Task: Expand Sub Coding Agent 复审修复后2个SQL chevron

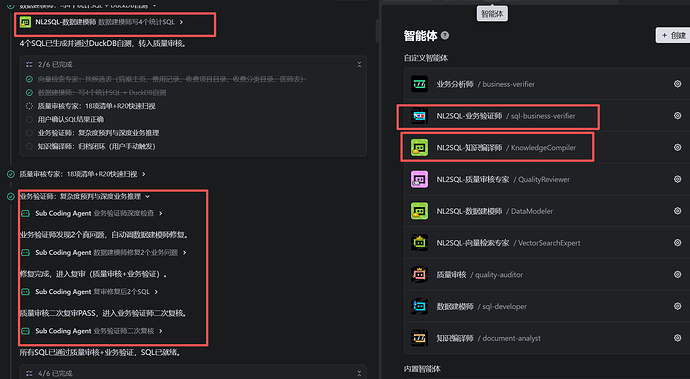Action: 156,291
